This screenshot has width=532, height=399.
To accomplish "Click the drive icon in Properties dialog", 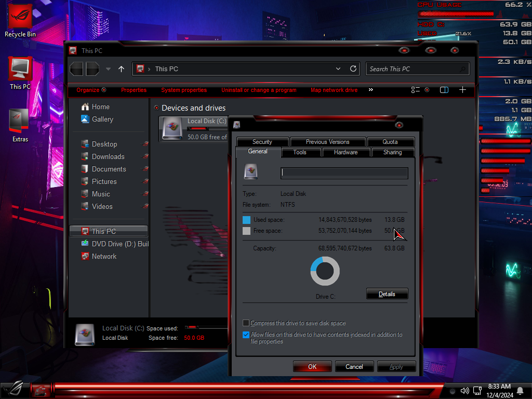I will click(251, 171).
